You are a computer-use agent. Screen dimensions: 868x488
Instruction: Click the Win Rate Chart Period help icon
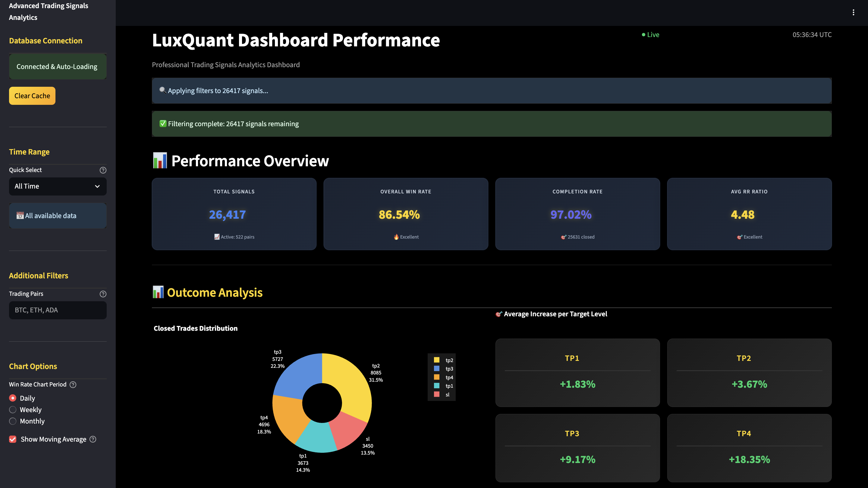click(74, 384)
